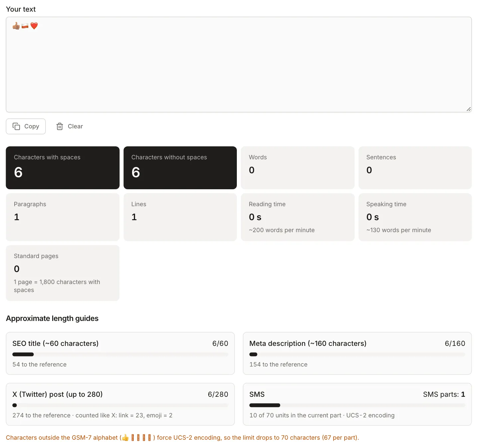Click the Paragraphs count card
This screenshot has height=448, width=478.
63,217
